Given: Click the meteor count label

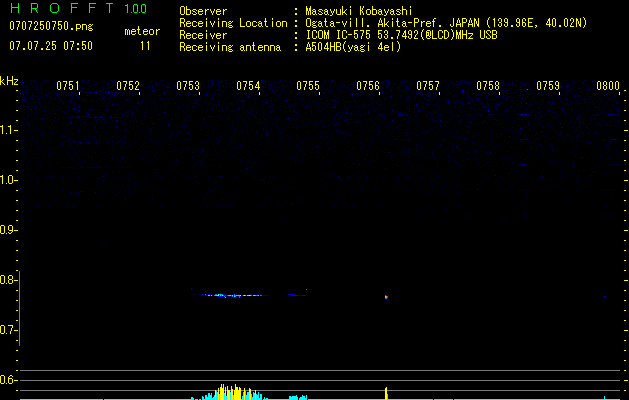Looking at the screenshot, I should tap(142, 31).
